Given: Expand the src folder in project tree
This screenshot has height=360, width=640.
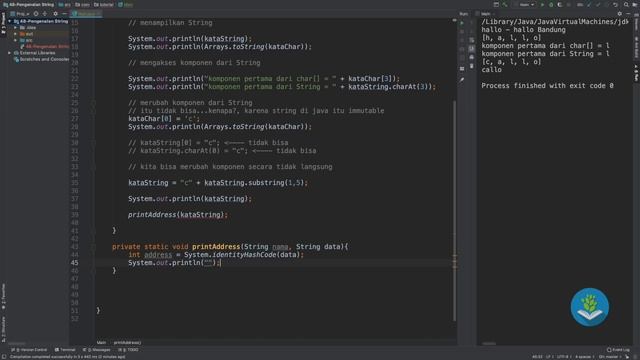Looking at the screenshot, I should pyautogui.click(x=16, y=40).
